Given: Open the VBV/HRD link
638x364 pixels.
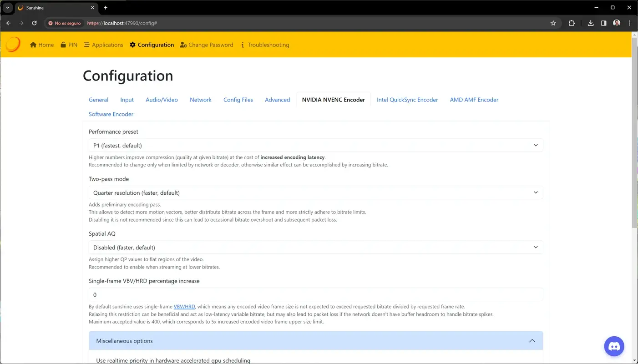Looking at the screenshot, I should click(x=184, y=306).
